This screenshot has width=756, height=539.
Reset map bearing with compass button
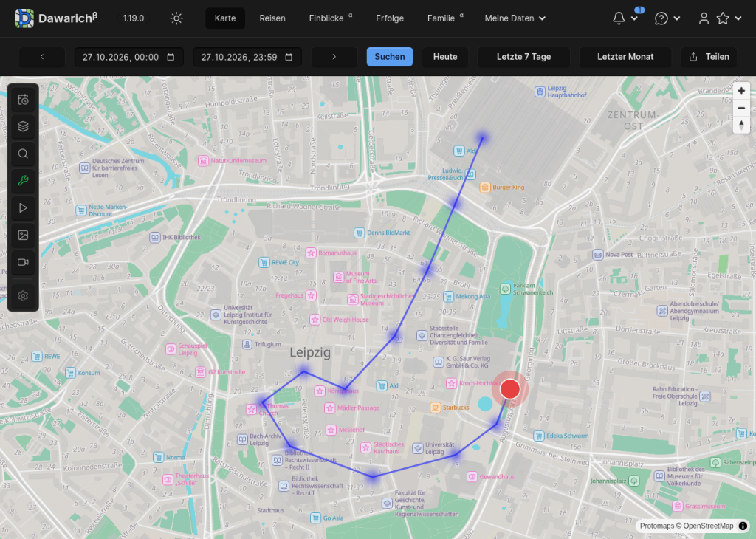click(741, 126)
